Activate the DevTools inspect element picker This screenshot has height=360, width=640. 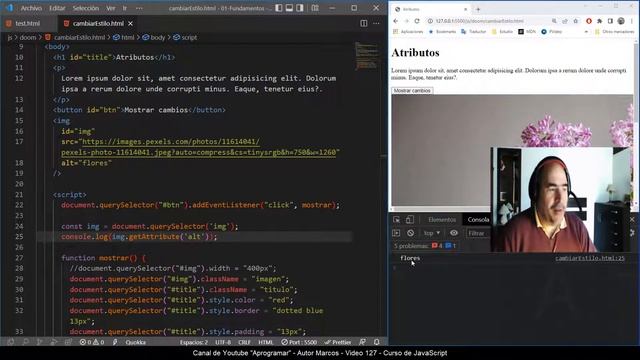tap(396, 220)
